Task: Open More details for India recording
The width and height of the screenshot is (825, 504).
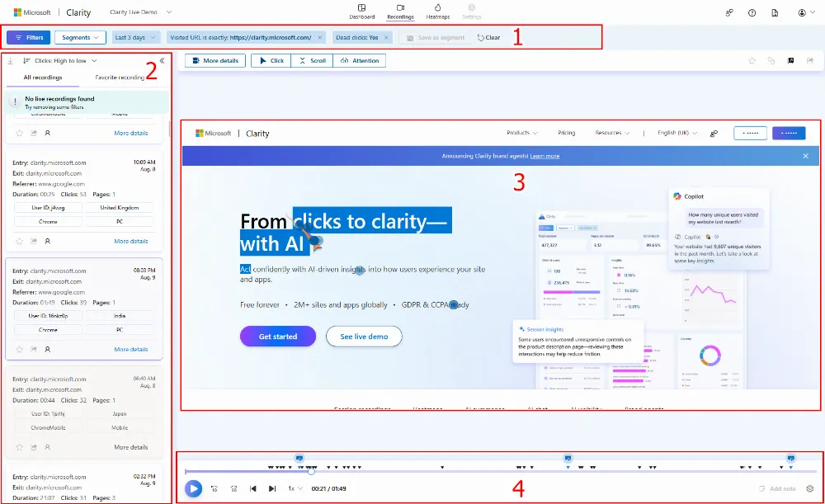Action: tap(131, 349)
